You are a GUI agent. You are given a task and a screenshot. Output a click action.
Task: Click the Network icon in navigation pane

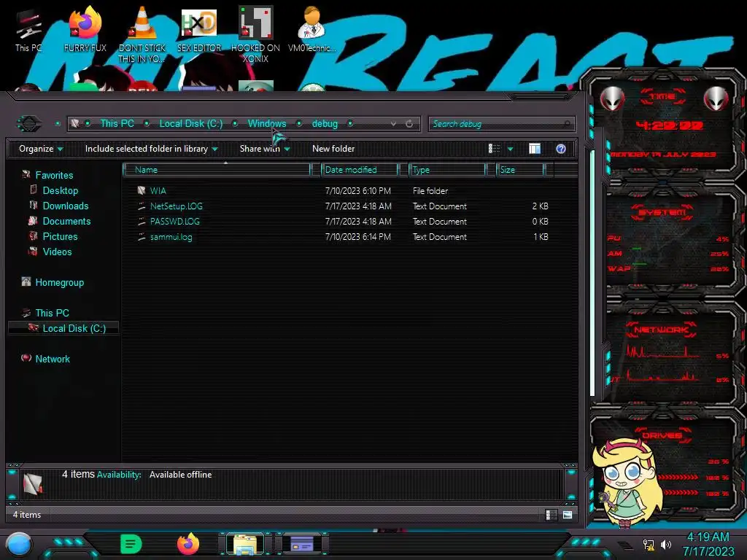(26, 358)
